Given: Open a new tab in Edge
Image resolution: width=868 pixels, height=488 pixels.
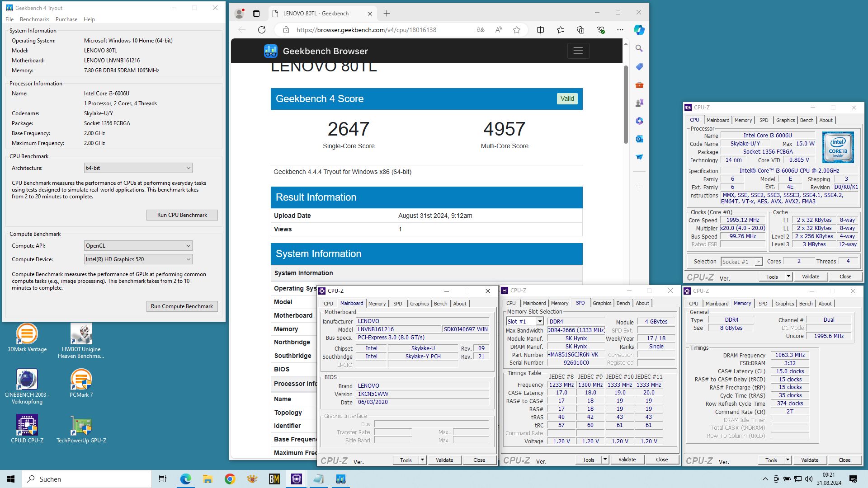Looking at the screenshot, I should (387, 14).
